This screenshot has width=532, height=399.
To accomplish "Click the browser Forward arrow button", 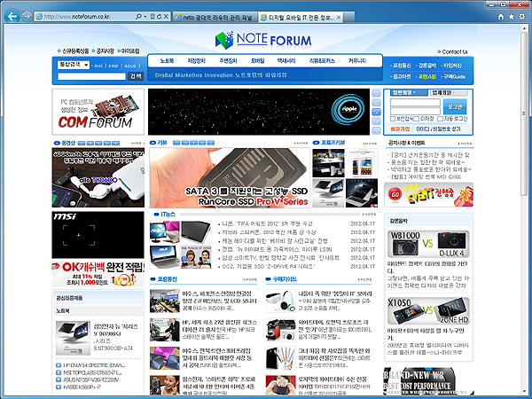I will click(28, 17).
